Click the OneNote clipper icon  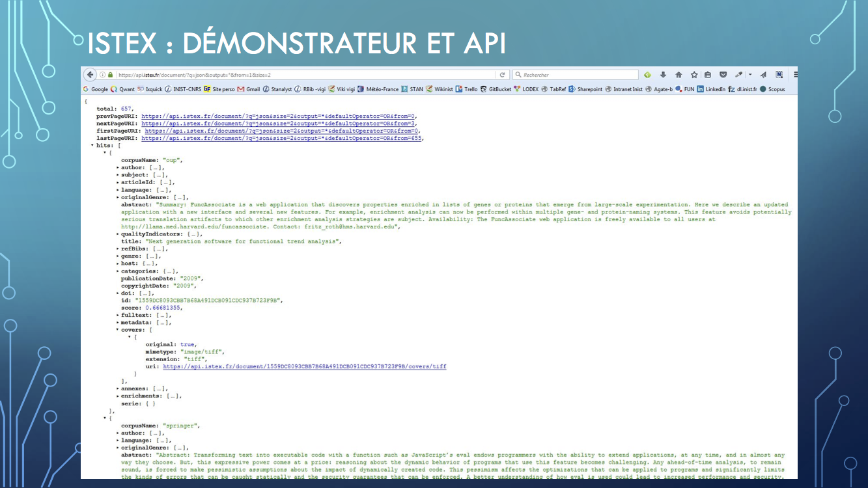coord(779,74)
